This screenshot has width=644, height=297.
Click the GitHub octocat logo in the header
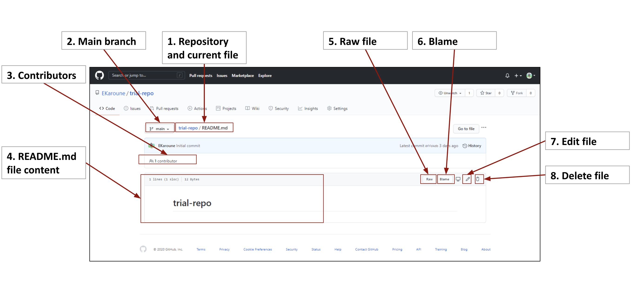(x=100, y=75)
